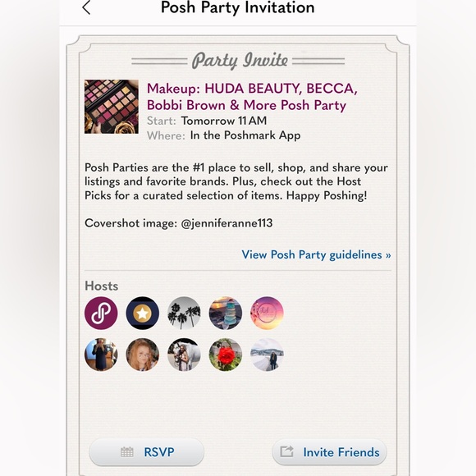Open the sunset cake host avatar
The width and height of the screenshot is (476, 476).
click(x=226, y=313)
